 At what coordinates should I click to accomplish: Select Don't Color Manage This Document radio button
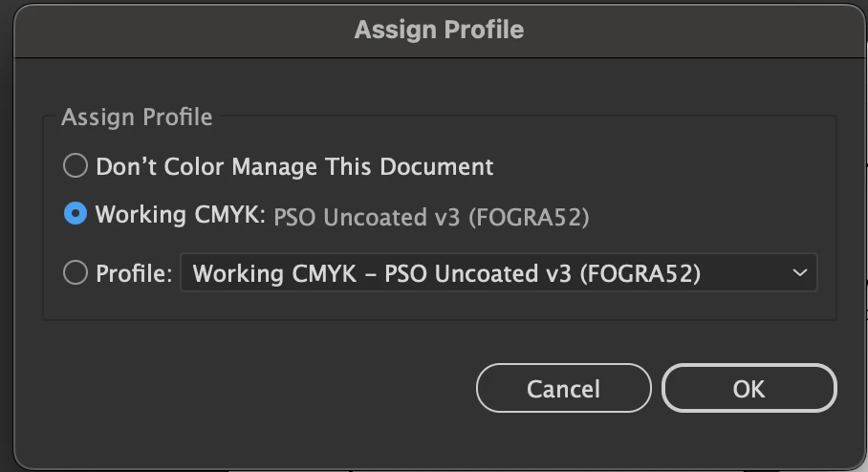coord(75,166)
